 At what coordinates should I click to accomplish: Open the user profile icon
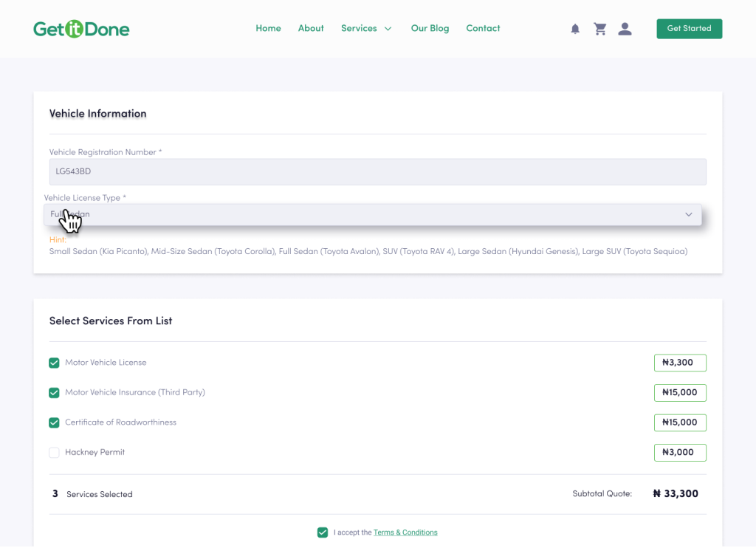coord(625,29)
